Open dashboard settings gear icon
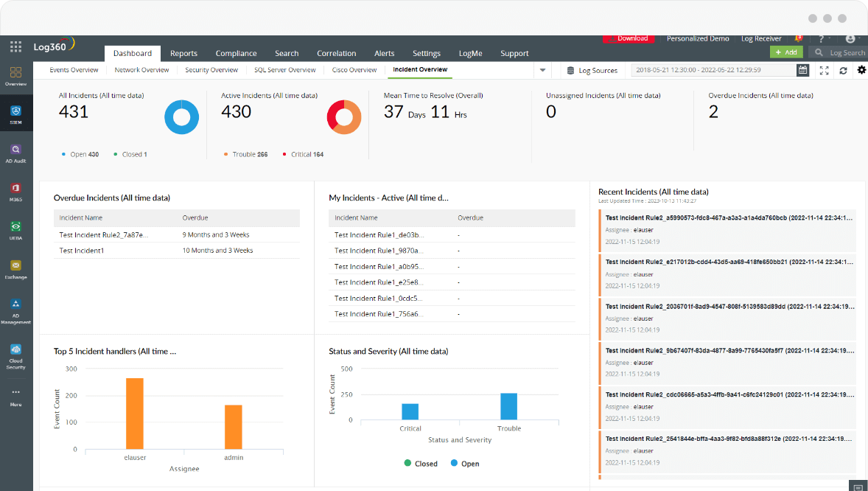The image size is (868, 491). 861,70
